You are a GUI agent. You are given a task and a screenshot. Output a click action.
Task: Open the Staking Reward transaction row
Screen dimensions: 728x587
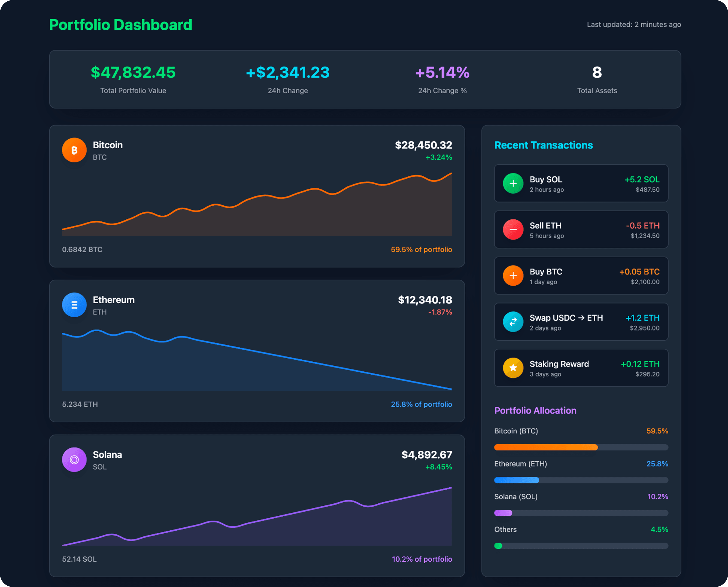pyautogui.click(x=581, y=368)
